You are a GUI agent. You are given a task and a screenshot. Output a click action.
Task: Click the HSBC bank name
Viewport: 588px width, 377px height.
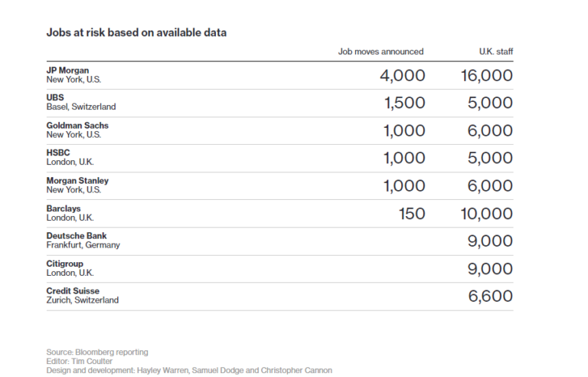click(x=58, y=153)
